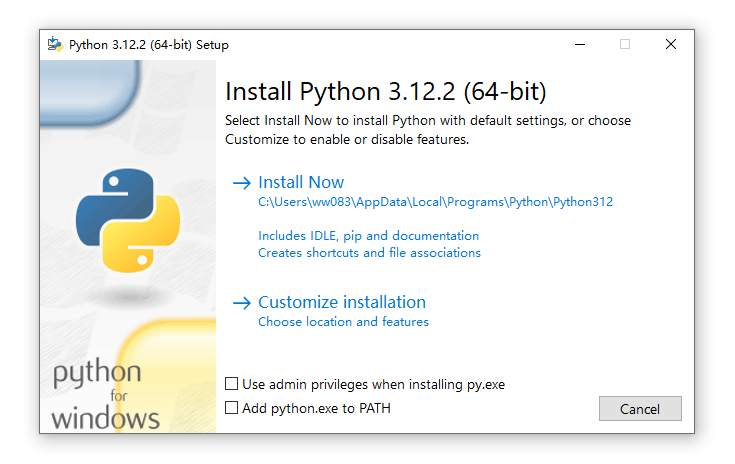Click the default install path text
Image resolution: width=735 pixels, height=464 pixels.
click(435, 202)
